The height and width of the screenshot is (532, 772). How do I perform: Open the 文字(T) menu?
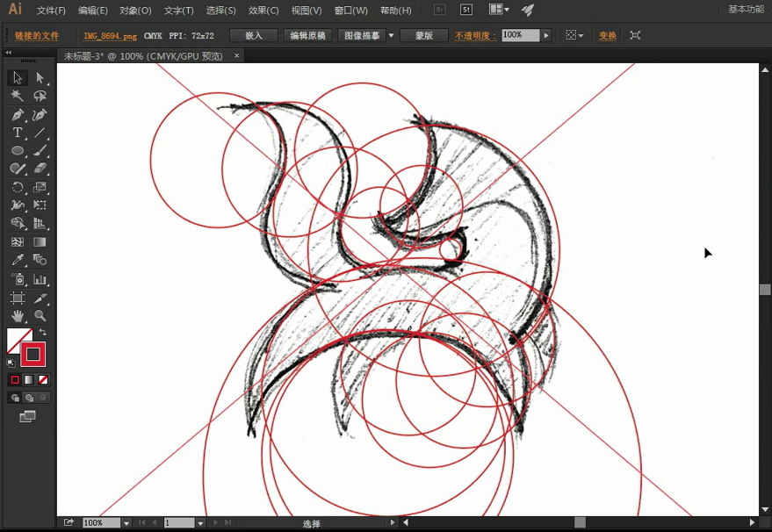[178, 11]
